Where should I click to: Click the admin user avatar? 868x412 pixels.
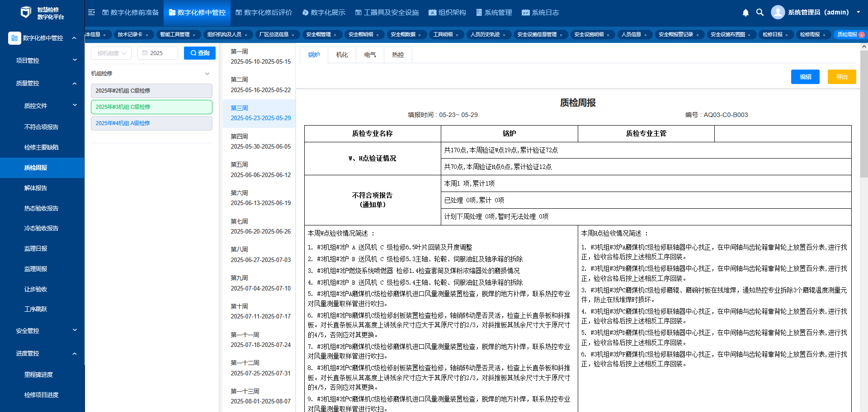(778, 12)
